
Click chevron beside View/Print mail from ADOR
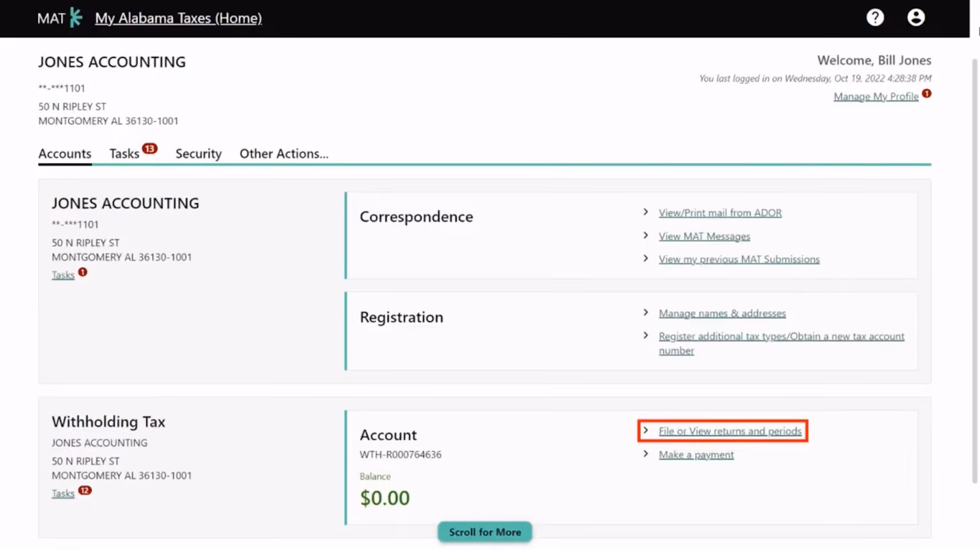coord(646,212)
